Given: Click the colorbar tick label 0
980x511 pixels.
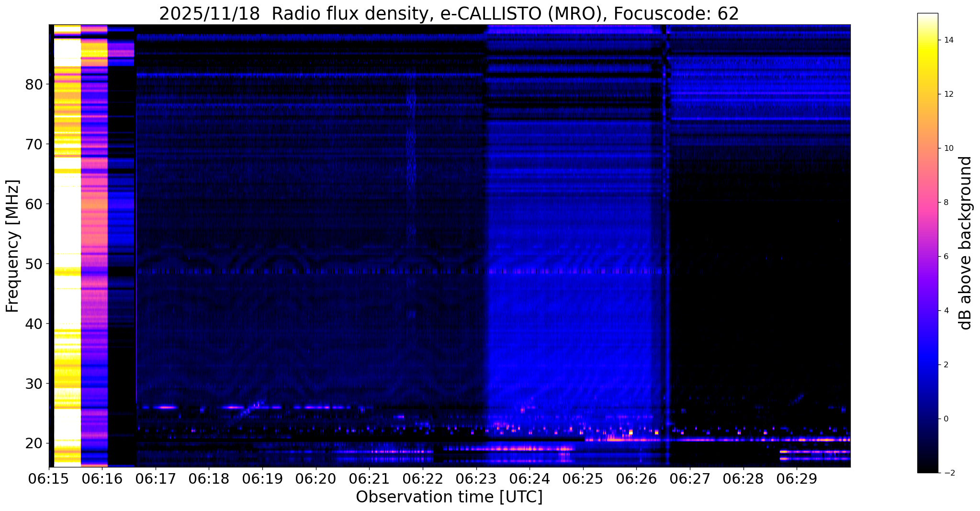Looking at the screenshot, I should pos(945,419).
